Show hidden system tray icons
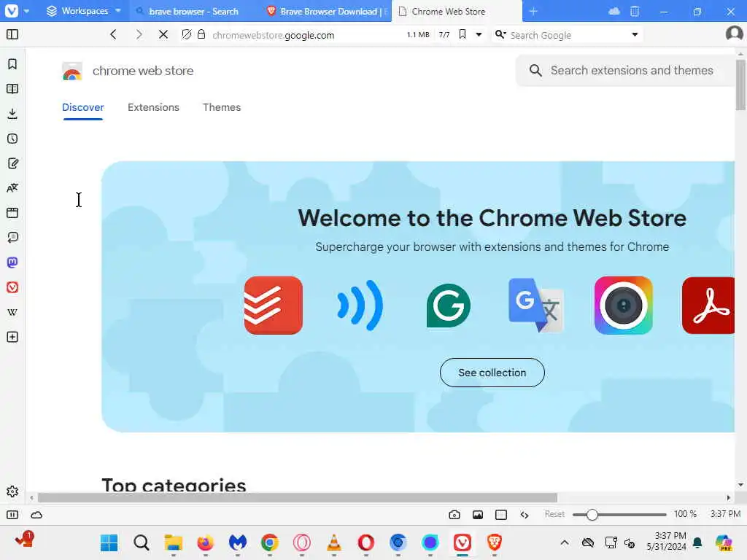This screenshot has width=747, height=560. pyautogui.click(x=565, y=542)
